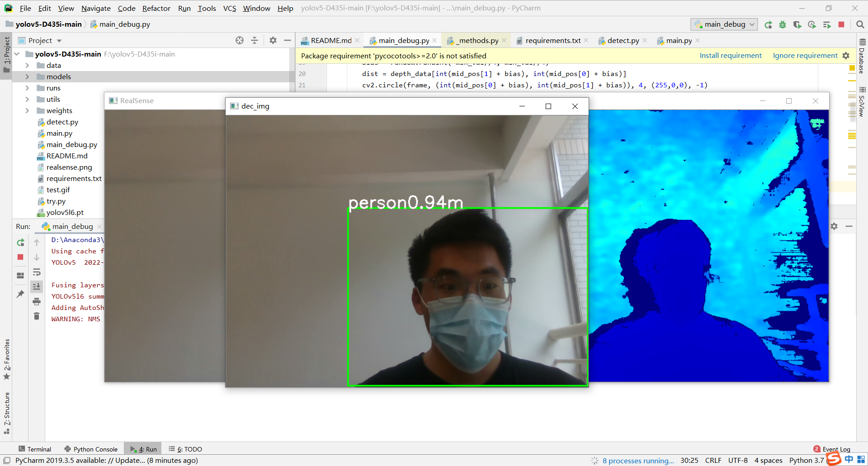Click Install requirement for pycocotools
The height and width of the screenshot is (466, 868).
coord(731,55)
